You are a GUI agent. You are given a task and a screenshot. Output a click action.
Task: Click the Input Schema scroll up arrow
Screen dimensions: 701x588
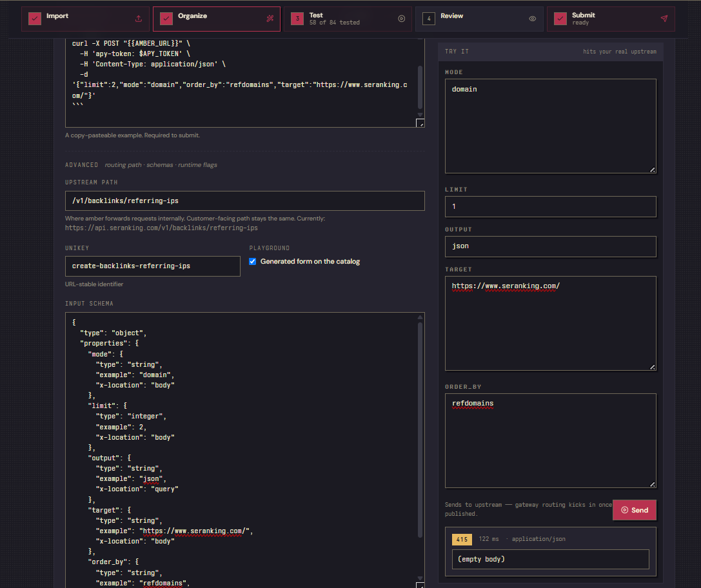[x=420, y=317]
